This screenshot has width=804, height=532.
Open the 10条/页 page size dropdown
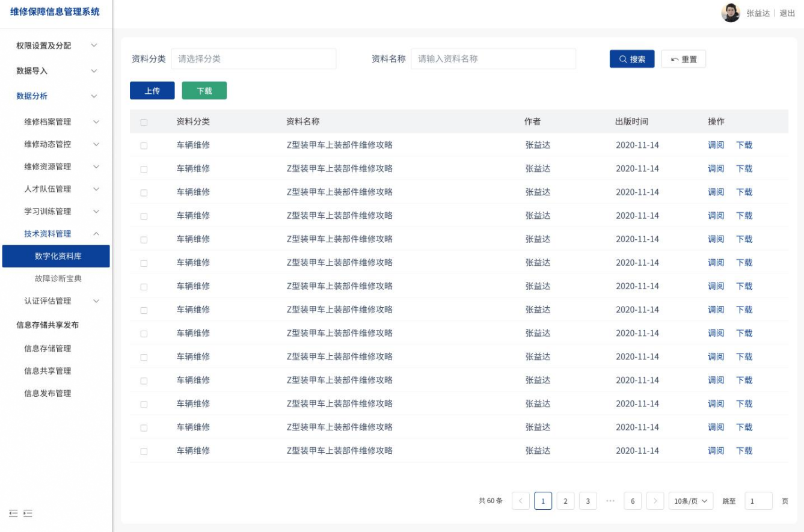pos(691,501)
